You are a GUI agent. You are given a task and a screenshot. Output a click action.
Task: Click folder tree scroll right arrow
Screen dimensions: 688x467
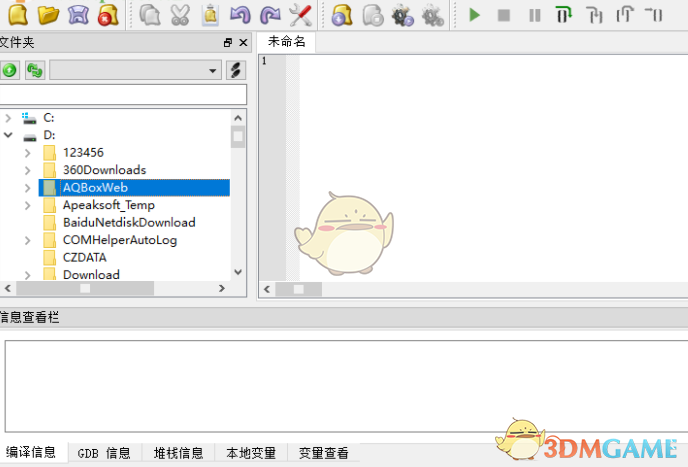pyautogui.click(x=222, y=288)
